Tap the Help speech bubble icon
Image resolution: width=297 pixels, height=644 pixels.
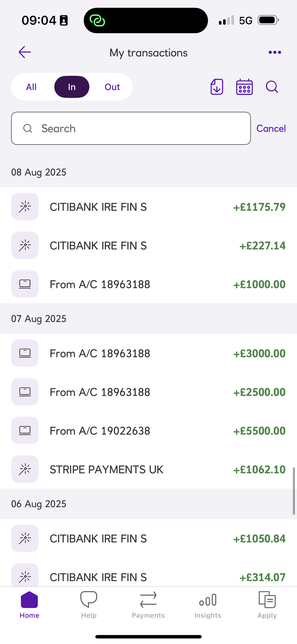89,600
